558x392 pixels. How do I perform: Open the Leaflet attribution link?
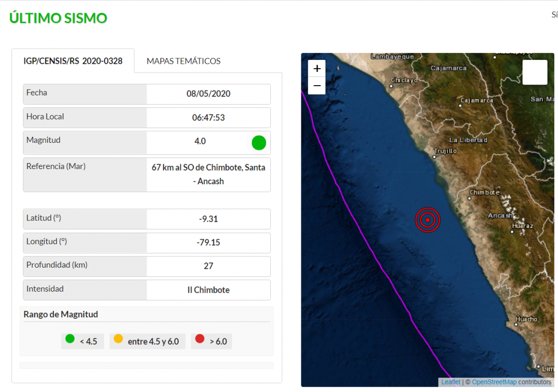pyautogui.click(x=451, y=382)
